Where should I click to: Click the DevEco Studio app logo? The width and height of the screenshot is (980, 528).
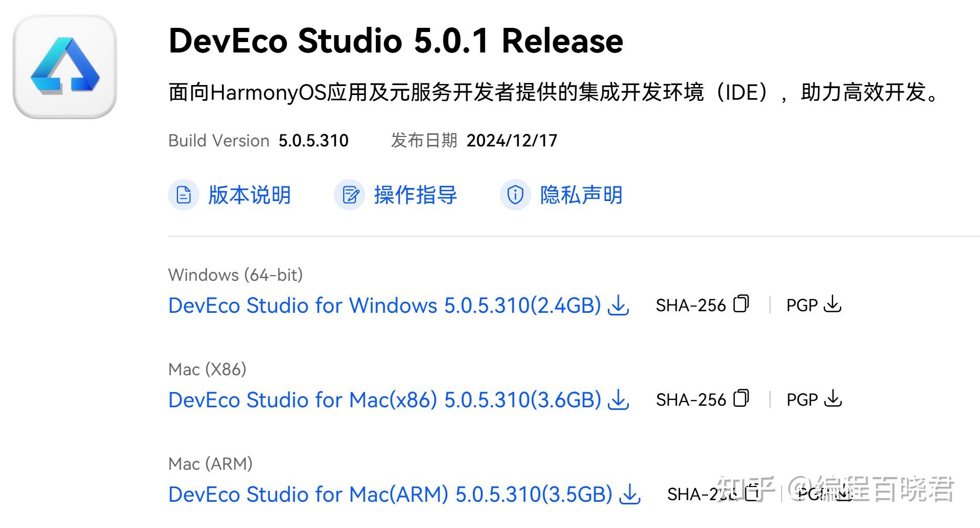(65, 67)
